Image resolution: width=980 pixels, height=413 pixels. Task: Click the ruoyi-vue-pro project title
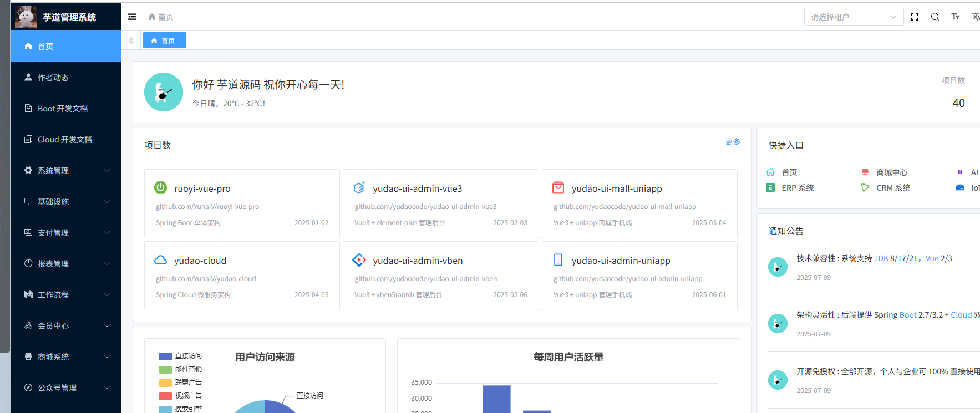pos(202,188)
